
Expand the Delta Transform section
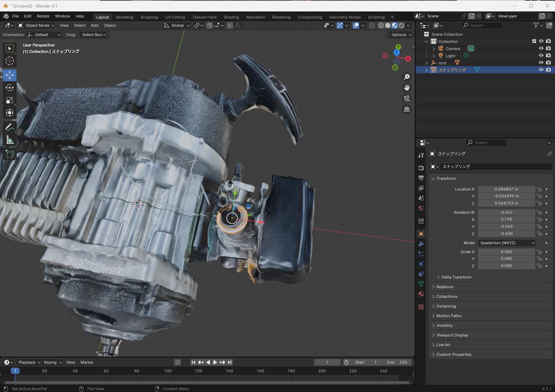click(456, 277)
